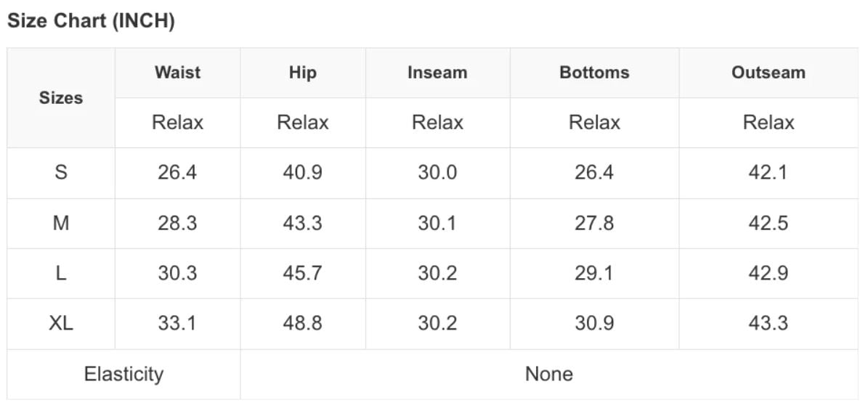Screen dimensions: 868x408
Task: Click the size L row label
Action: (x=61, y=274)
